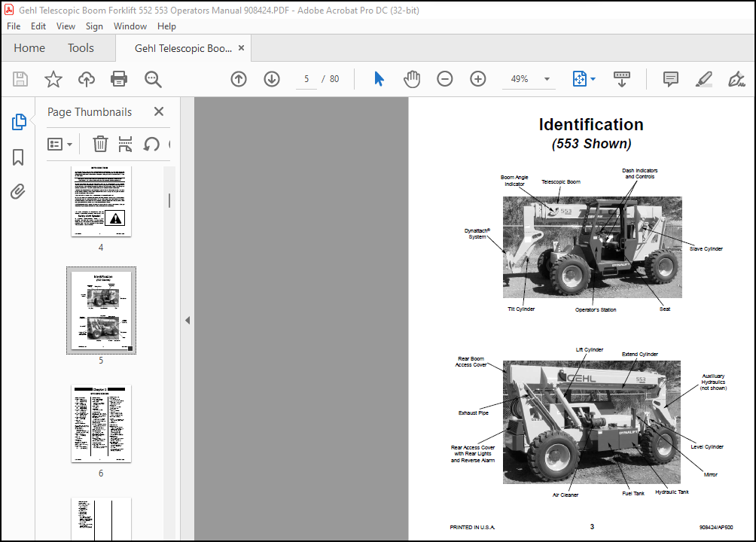Viewport: 756px width, 542px height.
Task: Select the Gehl Telescopic Boo... document tab
Action: [183, 48]
